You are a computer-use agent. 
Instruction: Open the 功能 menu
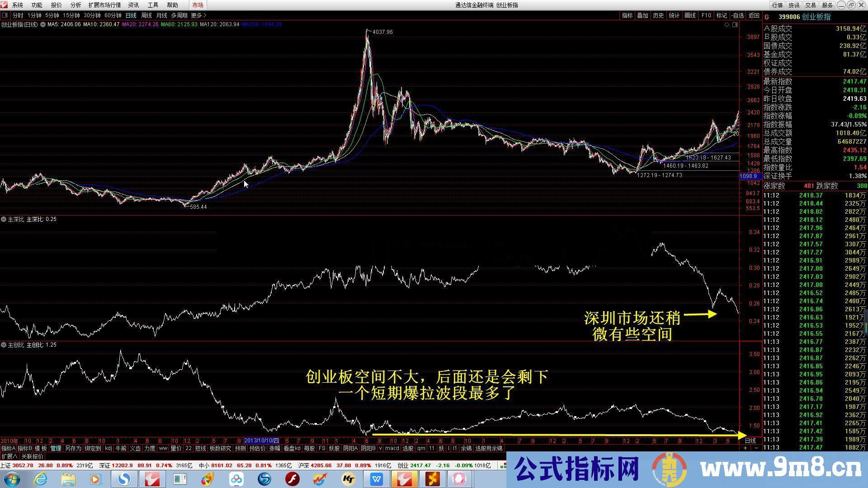tap(37, 5)
